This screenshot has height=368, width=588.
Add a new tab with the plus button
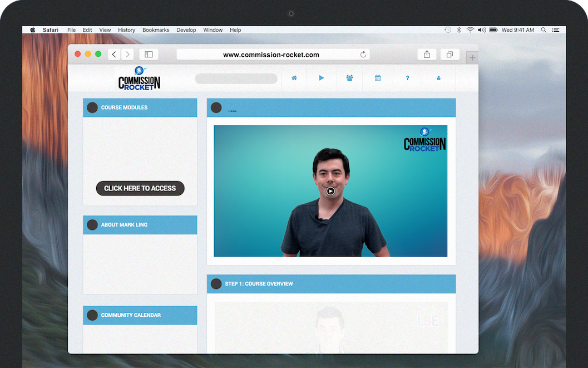472,58
